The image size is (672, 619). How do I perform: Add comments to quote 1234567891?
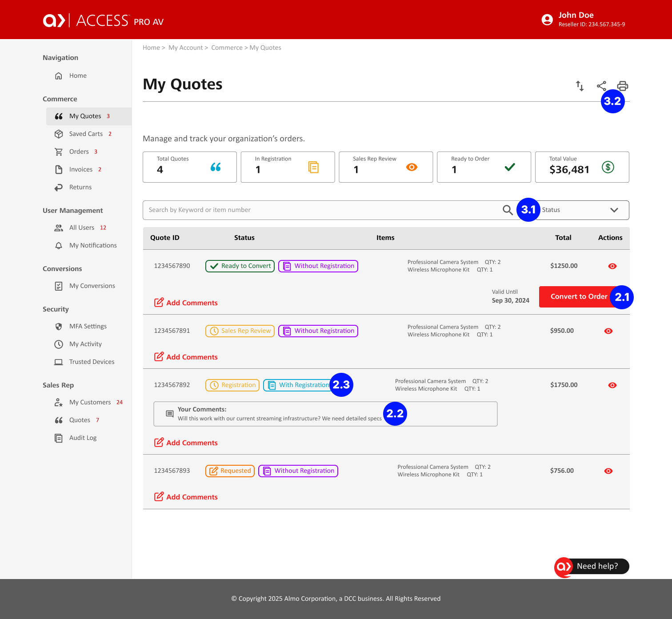(x=186, y=357)
